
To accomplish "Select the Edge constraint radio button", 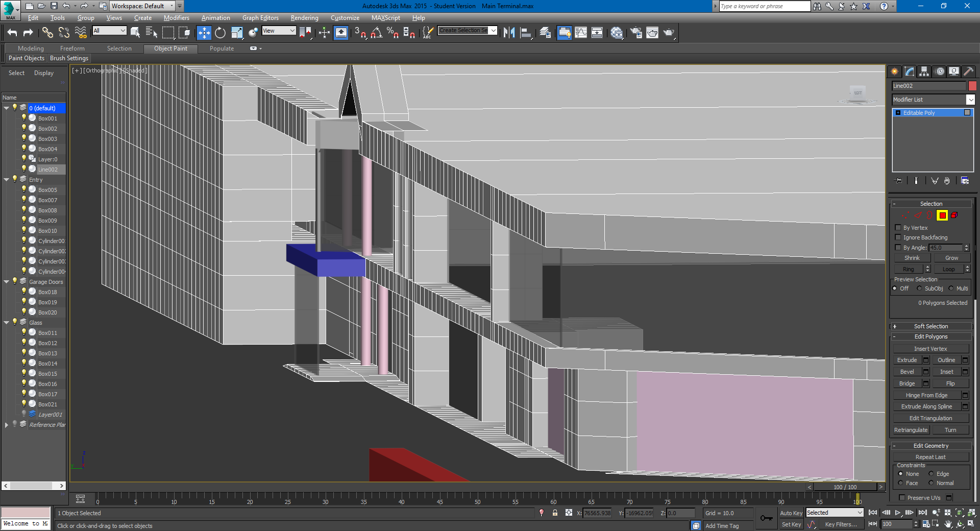I will pyautogui.click(x=931, y=474).
